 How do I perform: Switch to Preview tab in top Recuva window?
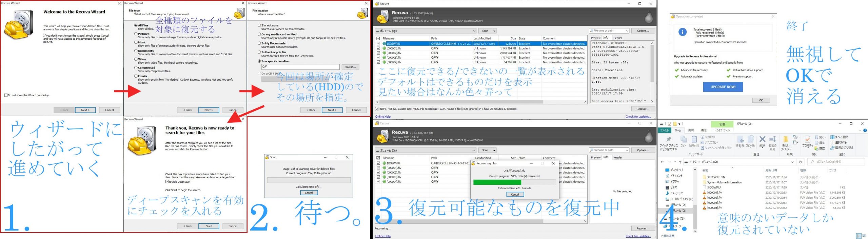pos(596,38)
